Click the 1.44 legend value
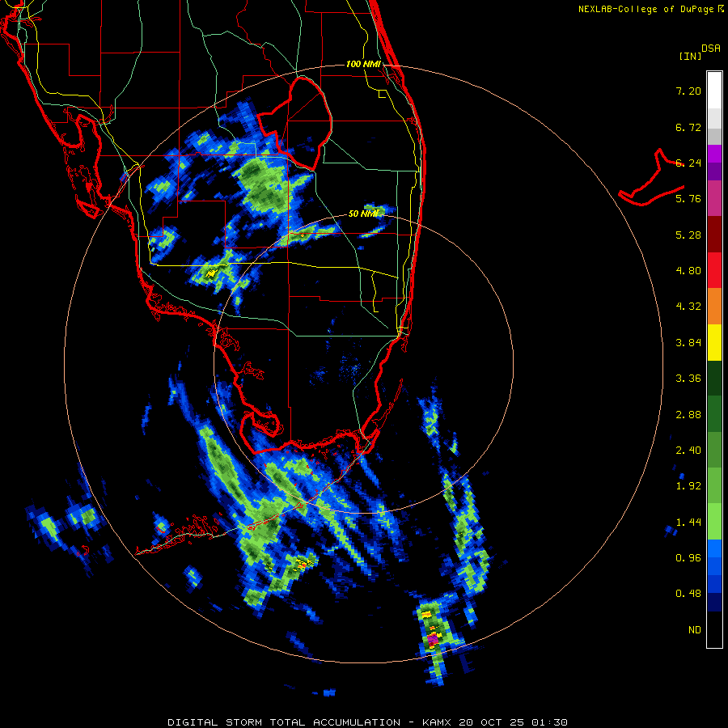Viewport: 728px width, 728px height. coord(688,523)
